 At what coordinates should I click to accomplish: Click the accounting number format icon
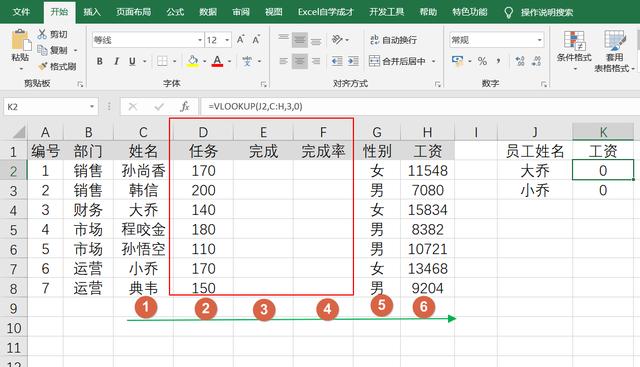point(458,61)
